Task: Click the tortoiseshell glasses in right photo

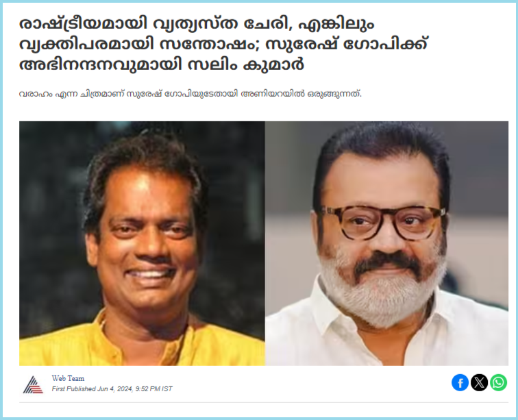Action: [383, 222]
